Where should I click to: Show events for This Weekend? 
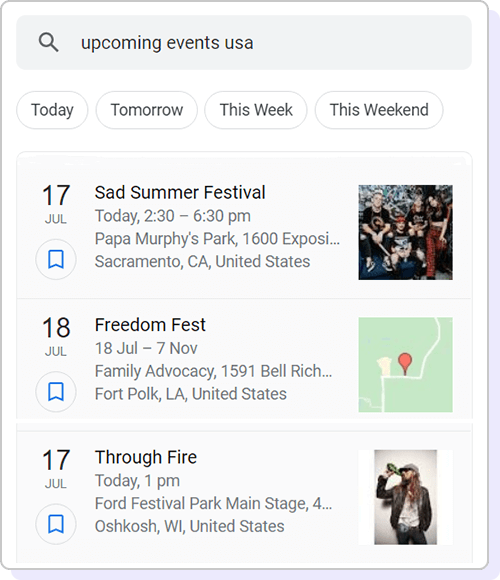click(x=379, y=110)
